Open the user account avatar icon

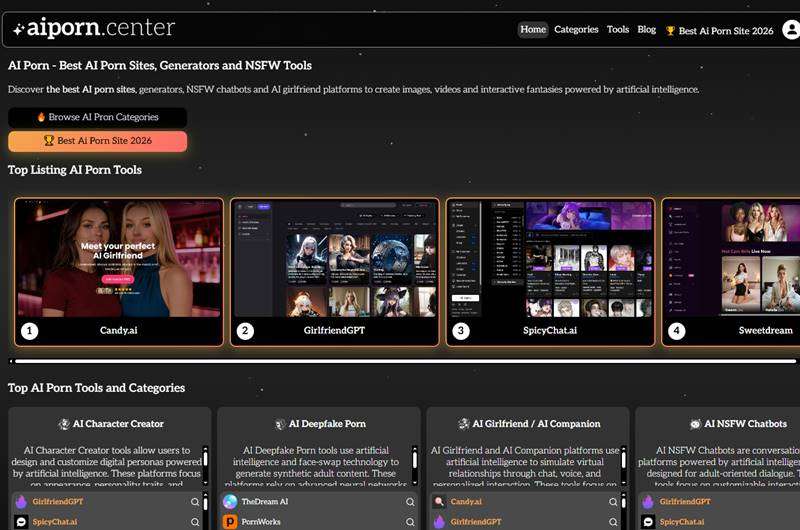coord(792,30)
